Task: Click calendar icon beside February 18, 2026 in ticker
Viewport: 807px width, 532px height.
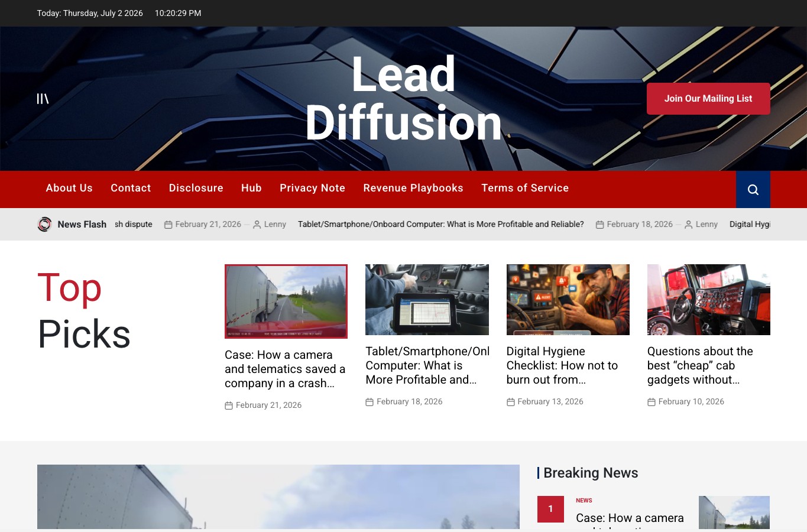Action: coord(599,225)
